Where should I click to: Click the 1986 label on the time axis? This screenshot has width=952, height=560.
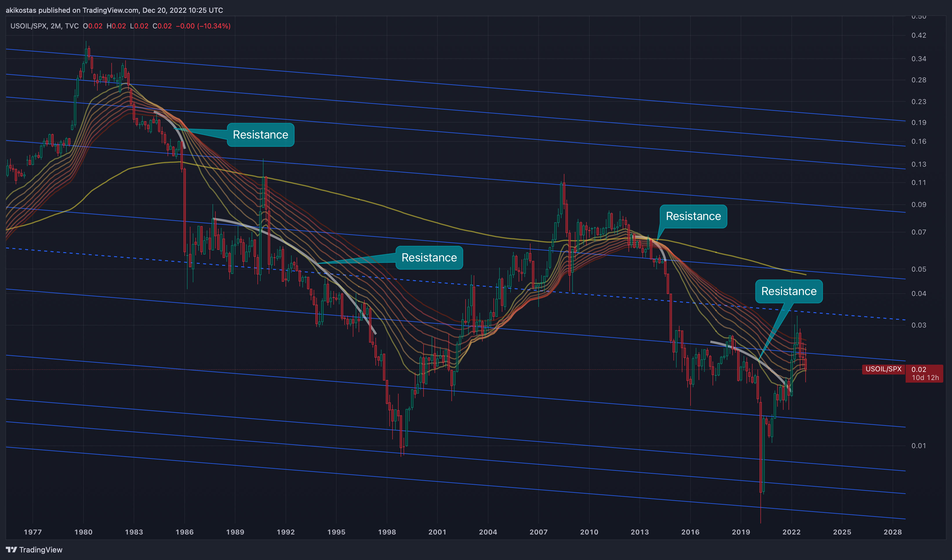[x=185, y=532]
